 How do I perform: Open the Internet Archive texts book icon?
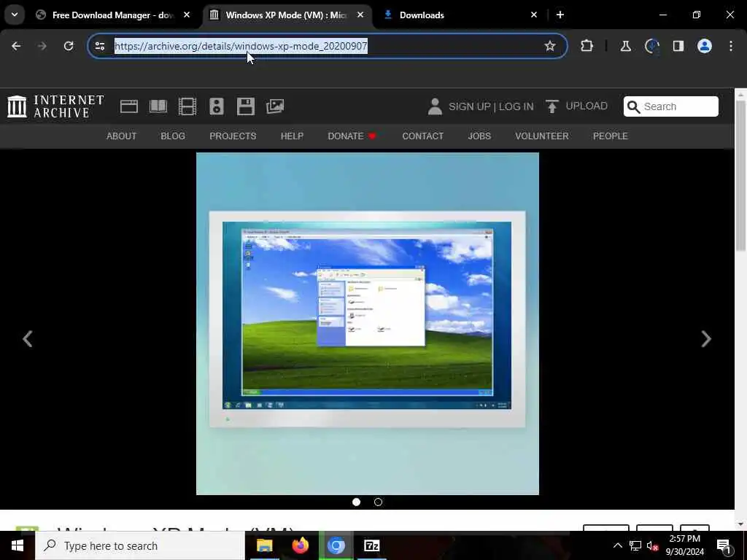(158, 106)
